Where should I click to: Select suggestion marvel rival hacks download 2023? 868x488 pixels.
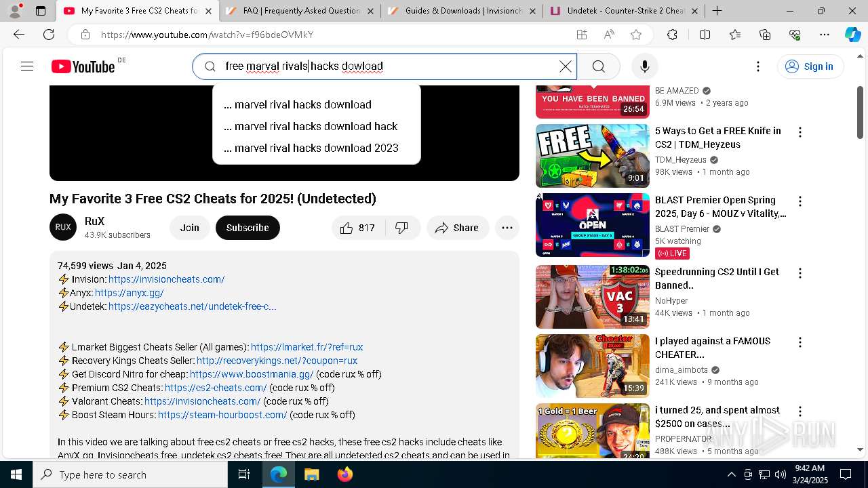(x=316, y=148)
